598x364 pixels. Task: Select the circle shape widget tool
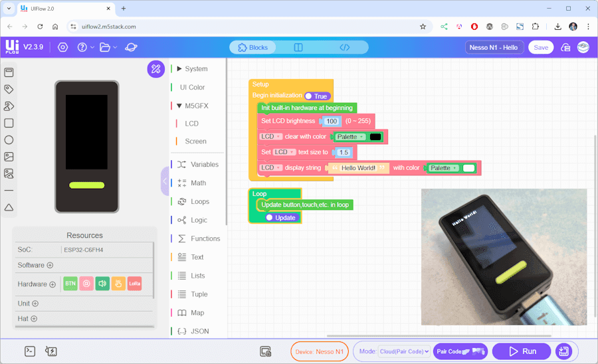click(x=9, y=140)
